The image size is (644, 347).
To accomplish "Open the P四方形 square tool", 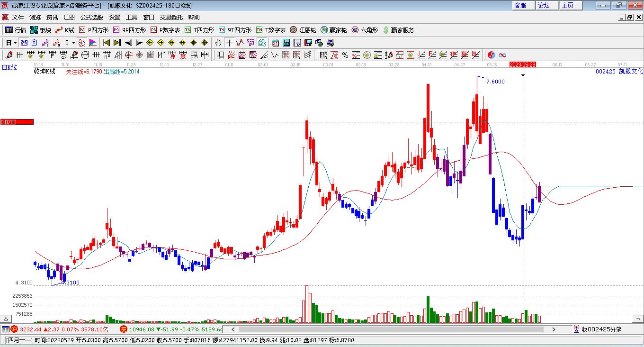I will coord(93,30).
